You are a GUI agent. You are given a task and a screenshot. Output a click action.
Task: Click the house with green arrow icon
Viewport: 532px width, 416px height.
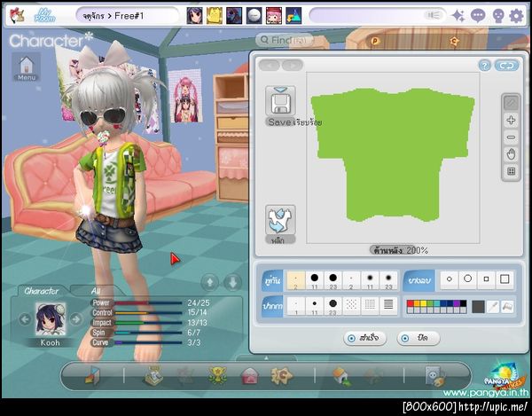point(342,376)
